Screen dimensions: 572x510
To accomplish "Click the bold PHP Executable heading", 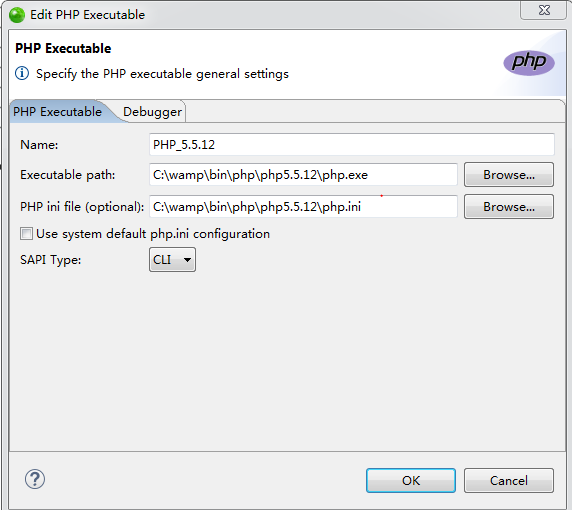I will (63, 49).
